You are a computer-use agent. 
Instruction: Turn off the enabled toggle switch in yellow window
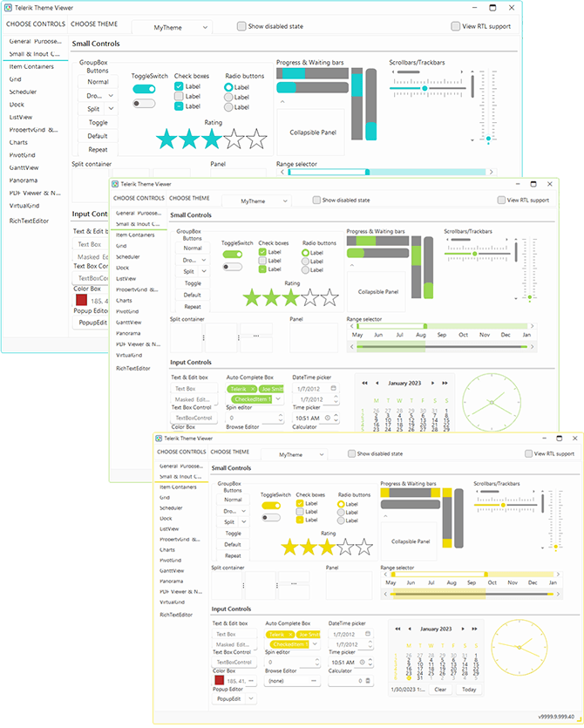point(271,506)
